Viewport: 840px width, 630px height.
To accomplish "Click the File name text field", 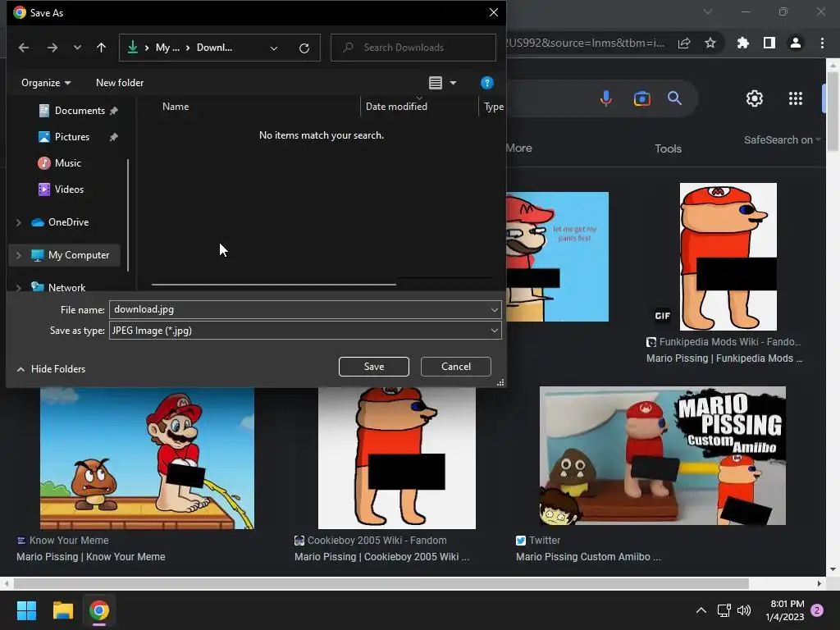I will 298,309.
